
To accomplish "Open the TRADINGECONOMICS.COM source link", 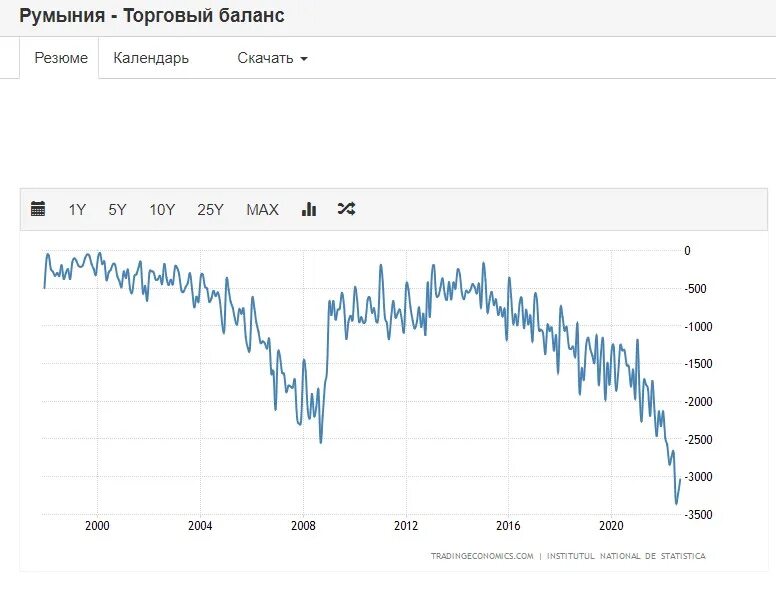I will coord(482,556).
